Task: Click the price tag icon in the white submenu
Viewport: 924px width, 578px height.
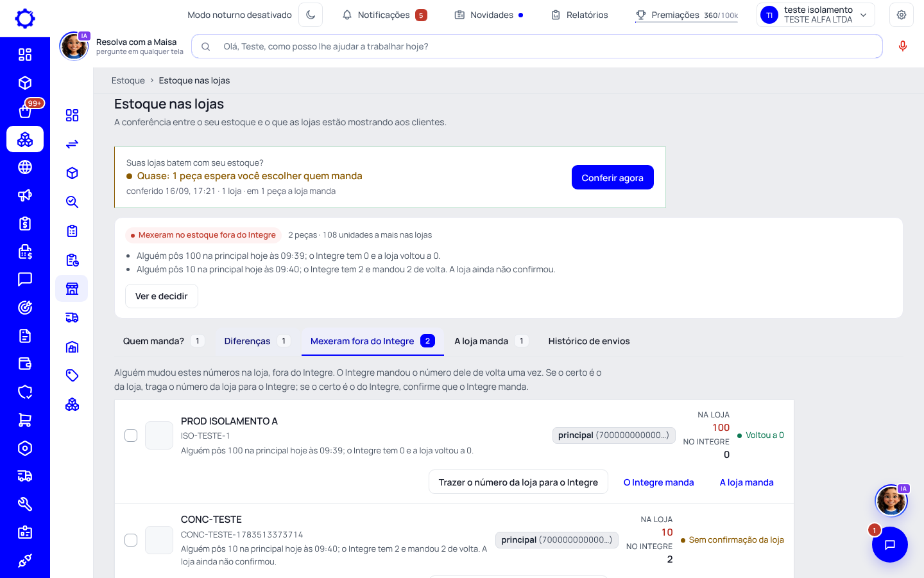Action: [x=72, y=375]
